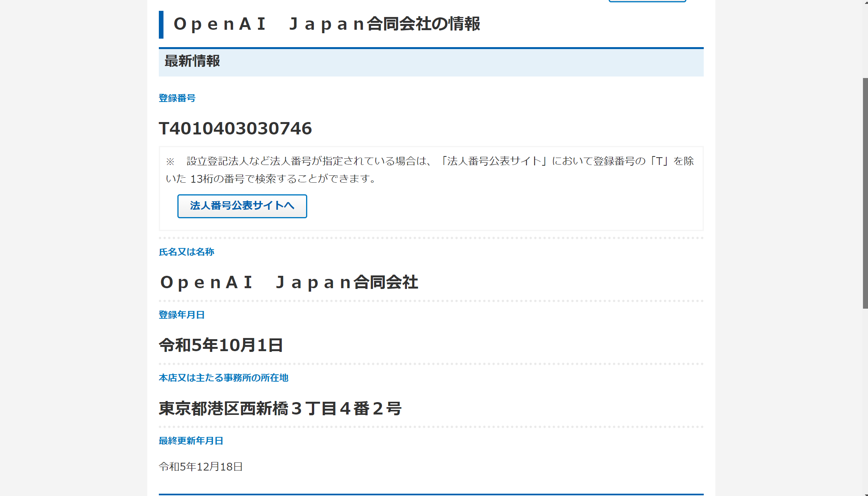Click the company name OpenAI Japan合同会社

pos(289,282)
